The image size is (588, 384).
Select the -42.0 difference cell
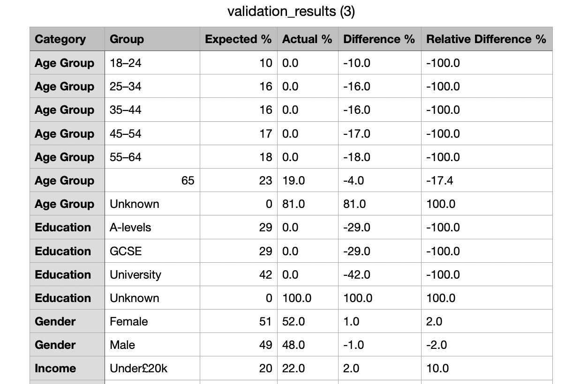tap(357, 275)
